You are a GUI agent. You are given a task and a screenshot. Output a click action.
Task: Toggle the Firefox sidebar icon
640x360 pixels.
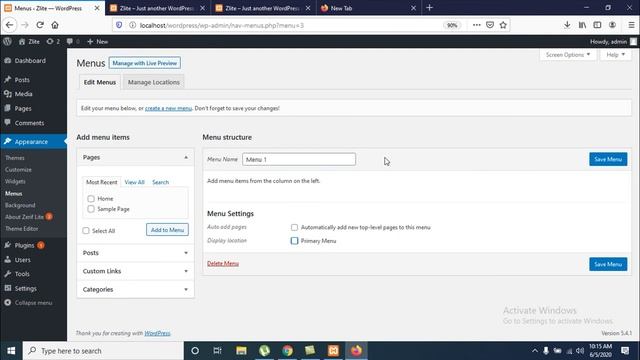597,25
